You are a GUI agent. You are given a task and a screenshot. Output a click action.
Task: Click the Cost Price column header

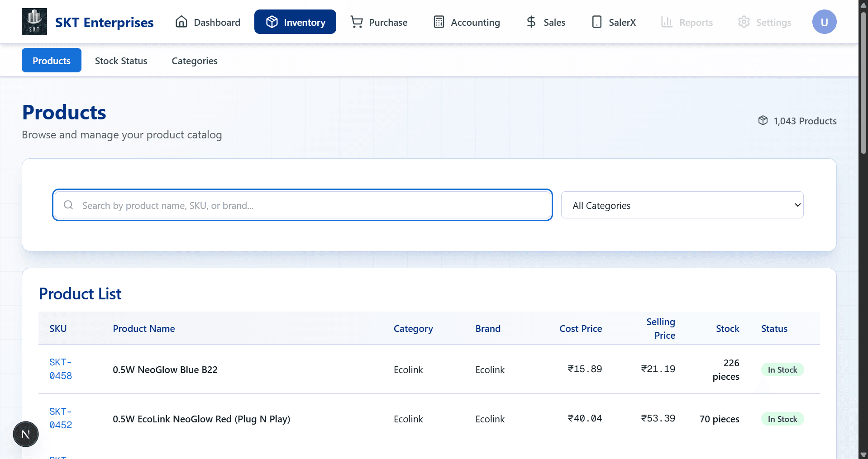tap(581, 329)
